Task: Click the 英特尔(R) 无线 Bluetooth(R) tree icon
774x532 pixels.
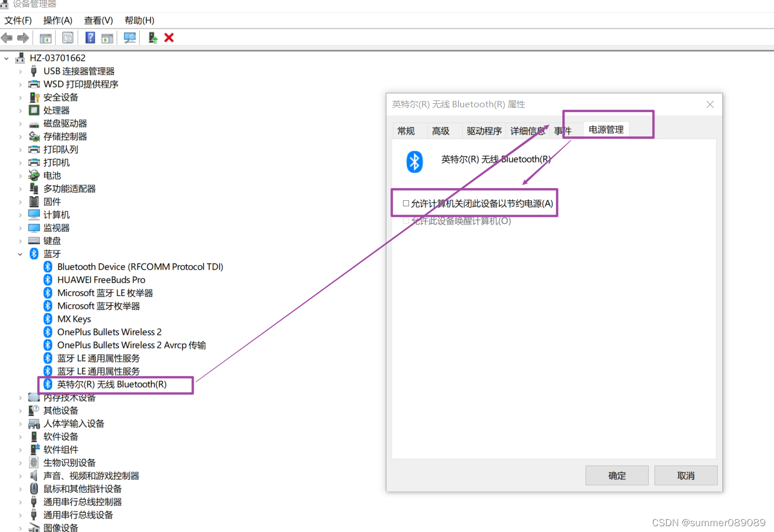Action: pyautogui.click(x=48, y=384)
